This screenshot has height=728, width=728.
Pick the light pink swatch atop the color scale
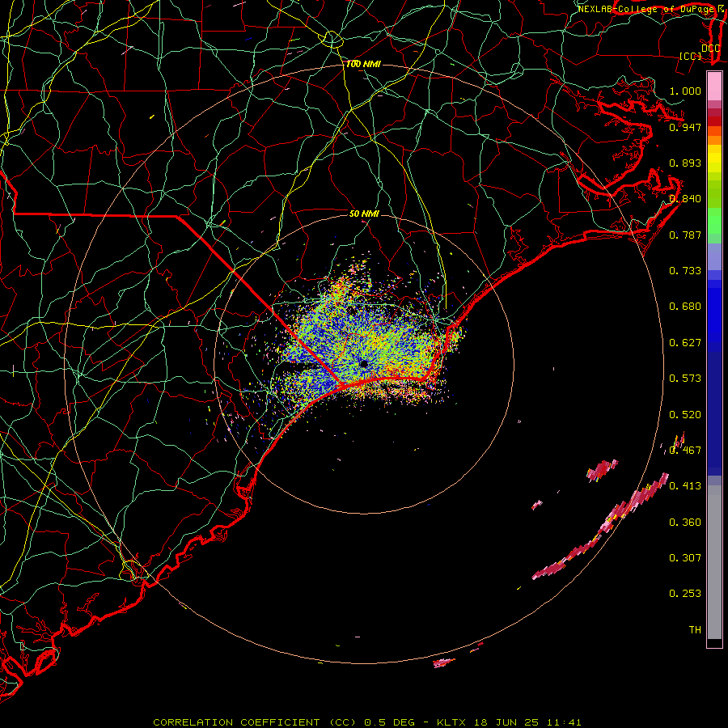[x=714, y=86]
